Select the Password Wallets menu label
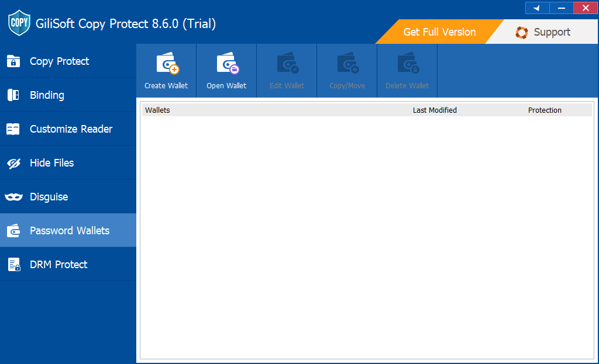The image size is (599, 364). [70, 230]
